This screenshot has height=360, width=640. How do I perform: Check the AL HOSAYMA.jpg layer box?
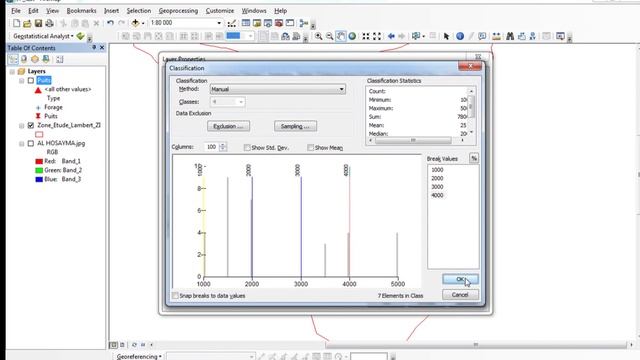[x=31, y=143]
